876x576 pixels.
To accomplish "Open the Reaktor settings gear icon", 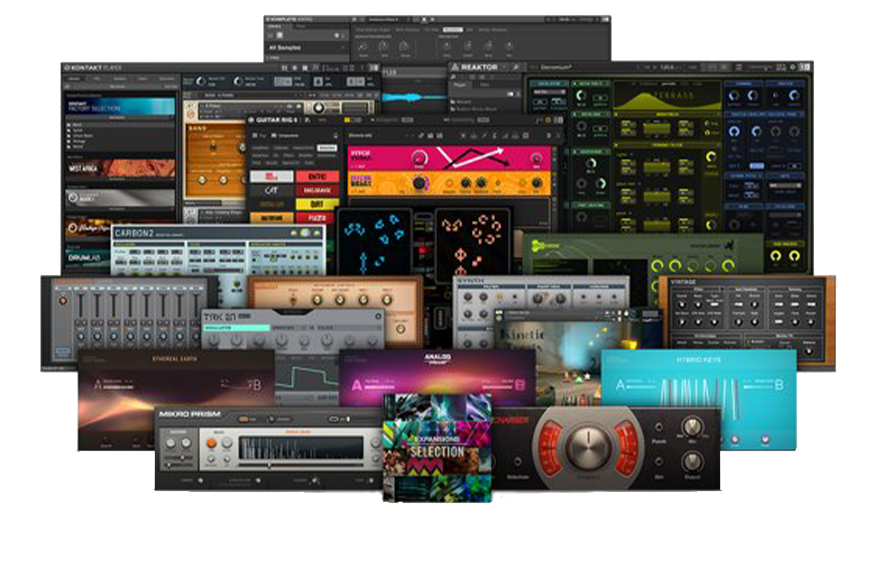I will 792,67.
